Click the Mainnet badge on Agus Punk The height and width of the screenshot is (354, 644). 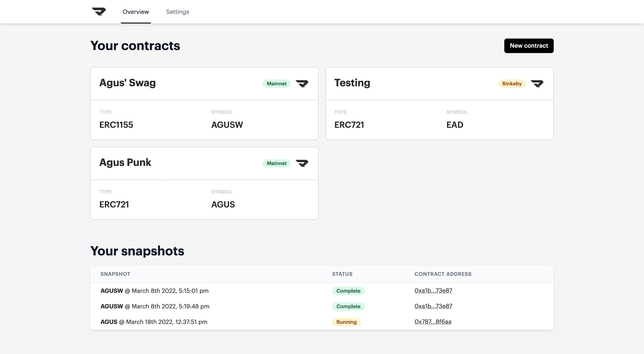[276, 164]
